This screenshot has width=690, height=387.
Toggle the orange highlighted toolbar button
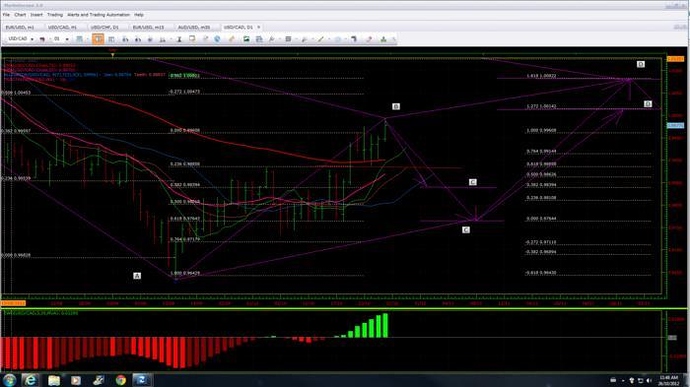(98, 39)
